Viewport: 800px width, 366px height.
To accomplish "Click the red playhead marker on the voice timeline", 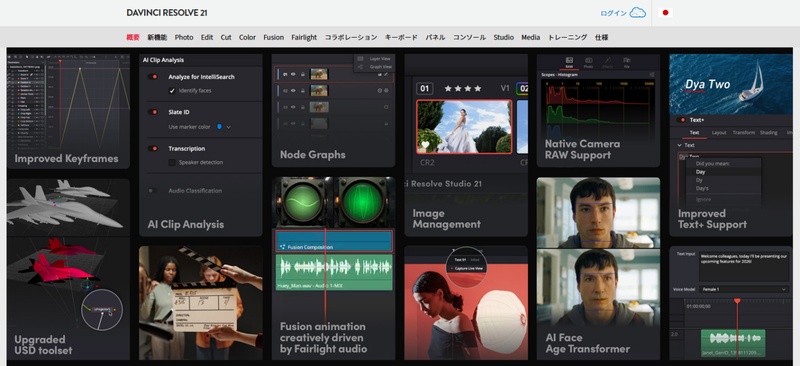I will [x=737, y=301].
